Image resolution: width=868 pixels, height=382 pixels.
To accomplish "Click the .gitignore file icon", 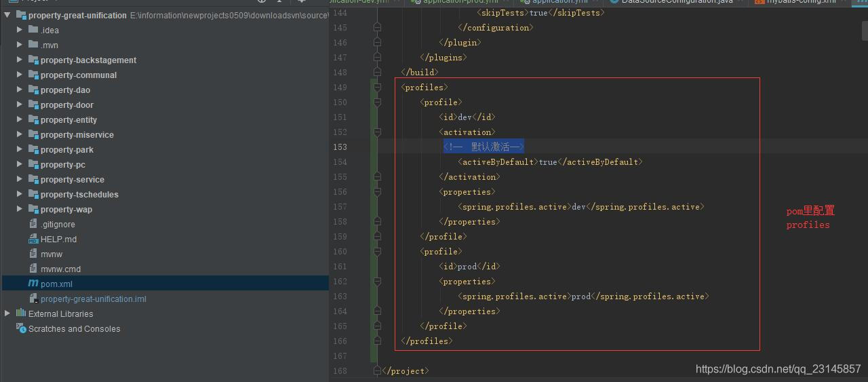I will click(x=33, y=224).
